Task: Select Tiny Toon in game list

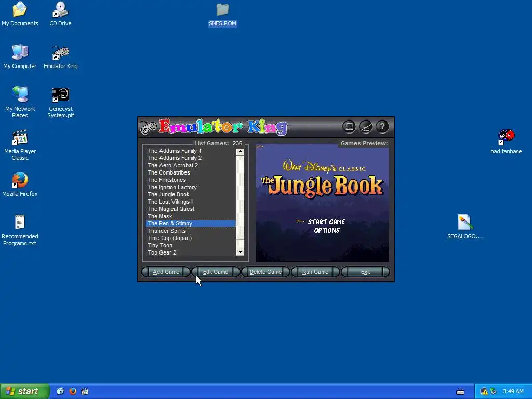Action: [191, 245]
